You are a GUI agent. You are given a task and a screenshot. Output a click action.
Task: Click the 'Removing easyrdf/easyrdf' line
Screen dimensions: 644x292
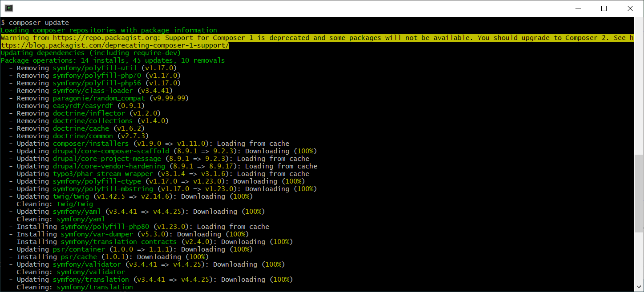click(77, 106)
